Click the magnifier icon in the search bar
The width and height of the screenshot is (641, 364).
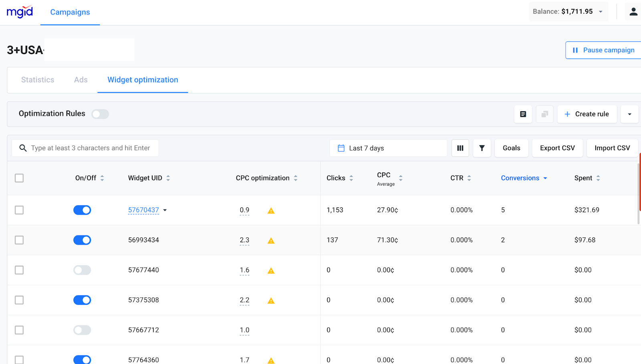click(23, 148)
